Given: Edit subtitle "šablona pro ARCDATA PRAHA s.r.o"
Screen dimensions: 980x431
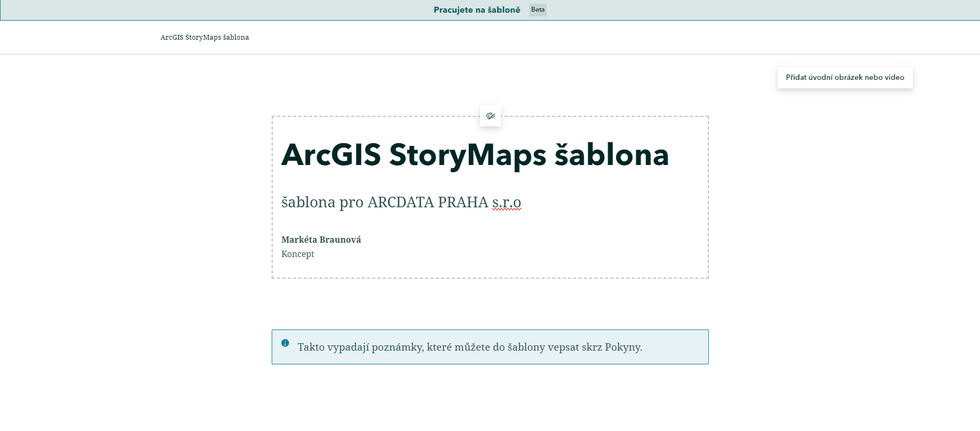Looking at the screenshot, I should coord(401,202).
